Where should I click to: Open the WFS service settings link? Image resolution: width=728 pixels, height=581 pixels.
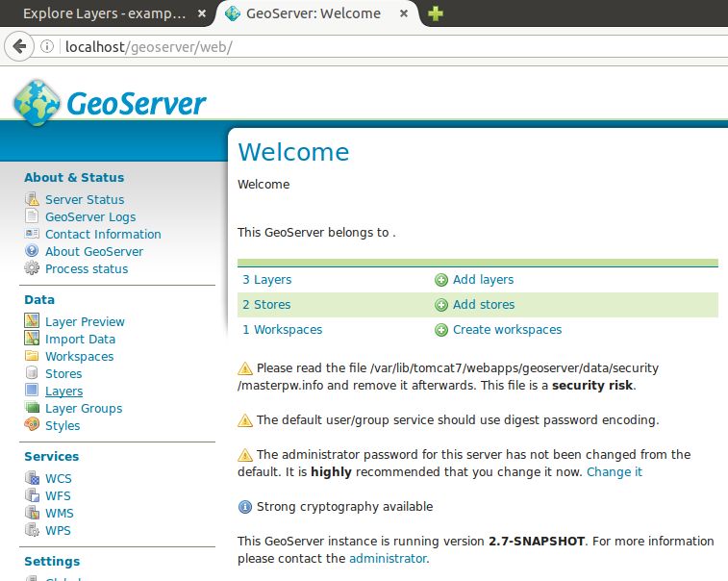coord(58,495)
